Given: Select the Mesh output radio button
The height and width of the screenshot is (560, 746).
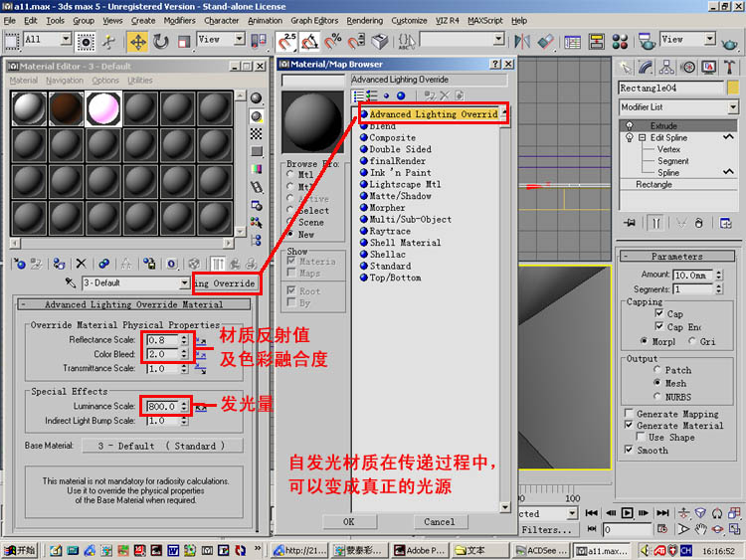Looking at the screenshot, I should [x=657, y=383].
